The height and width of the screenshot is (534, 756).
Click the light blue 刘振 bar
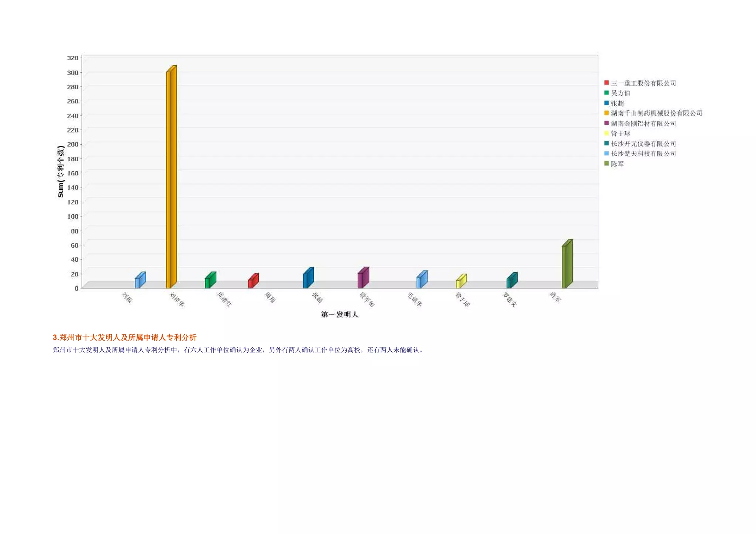click(140, 280)
